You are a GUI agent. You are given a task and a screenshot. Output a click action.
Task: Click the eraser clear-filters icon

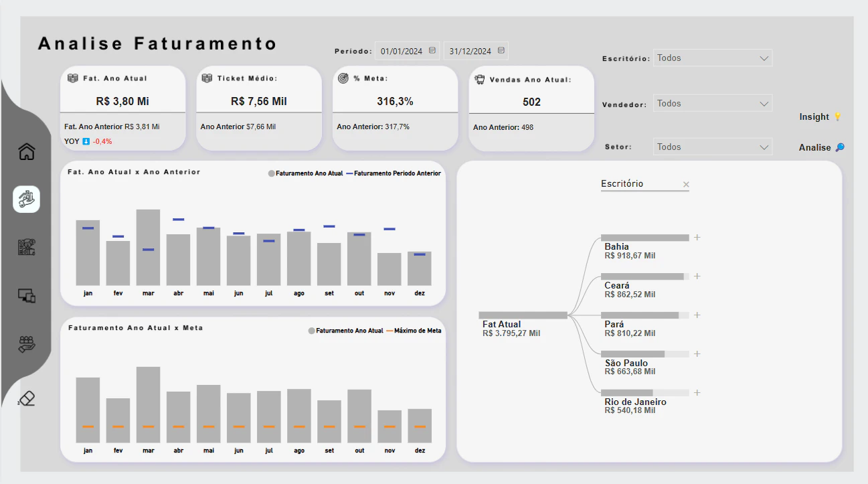click(x=26, y=399)
